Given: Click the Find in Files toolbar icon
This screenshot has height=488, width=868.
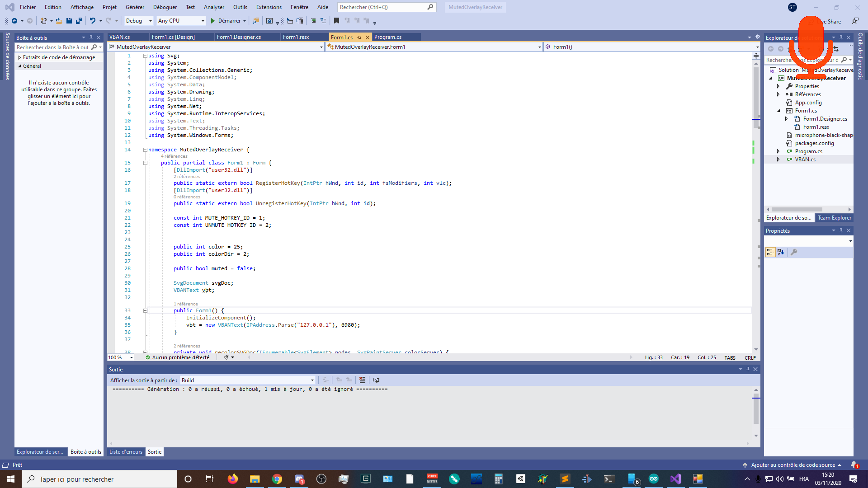Looking at the screenshot, I should pyautogui.click(x=256, y=21).
